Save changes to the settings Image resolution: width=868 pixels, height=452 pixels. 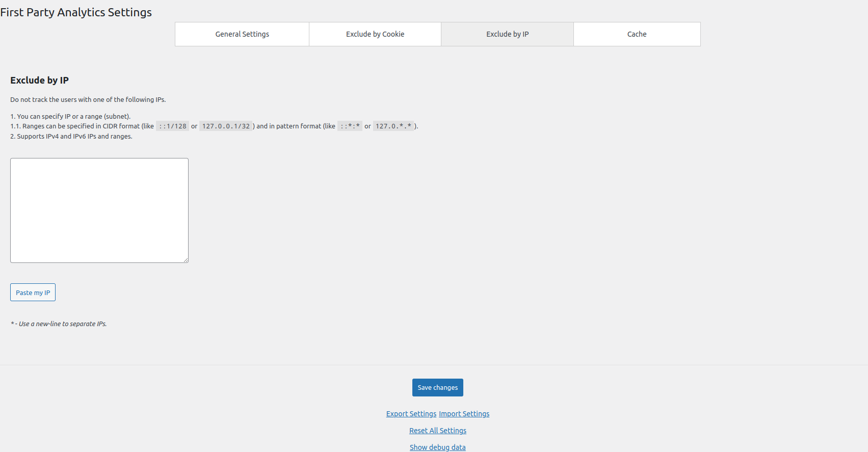coord(438,387)
